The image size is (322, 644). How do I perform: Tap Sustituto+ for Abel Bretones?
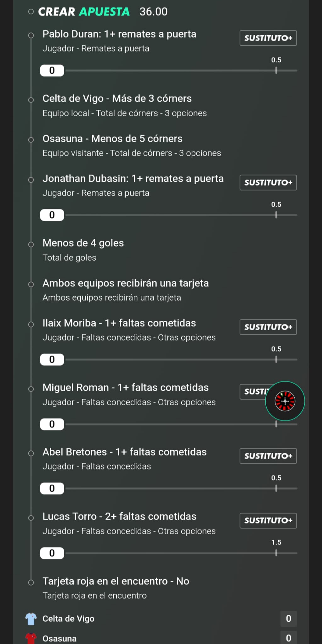pos(268,456)
